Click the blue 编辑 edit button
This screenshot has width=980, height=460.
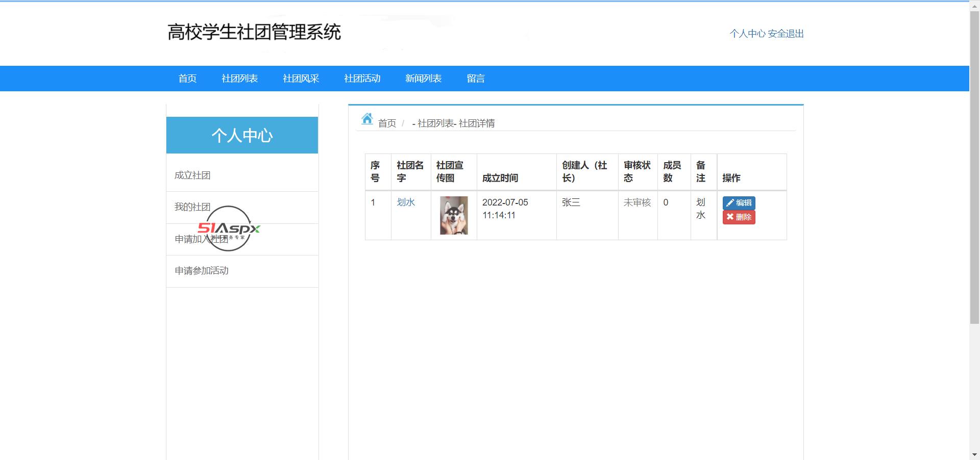[739, 202]
